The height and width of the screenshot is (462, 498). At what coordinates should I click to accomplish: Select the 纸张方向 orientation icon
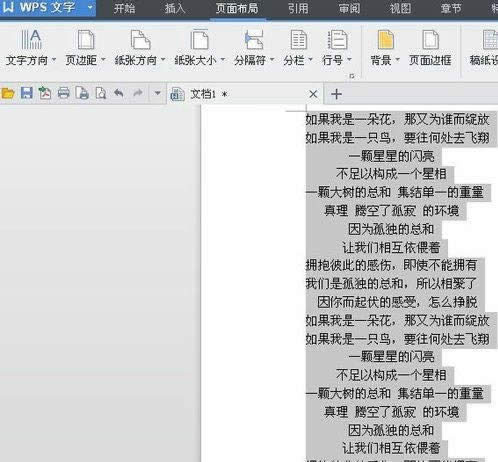tap(140, 39)
